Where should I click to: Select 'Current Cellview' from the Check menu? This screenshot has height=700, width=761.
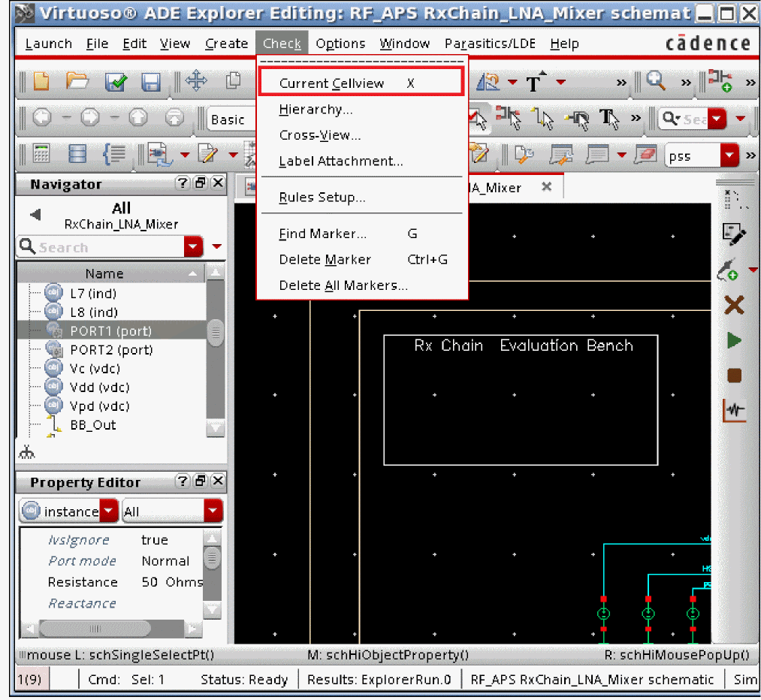(331, 83)
